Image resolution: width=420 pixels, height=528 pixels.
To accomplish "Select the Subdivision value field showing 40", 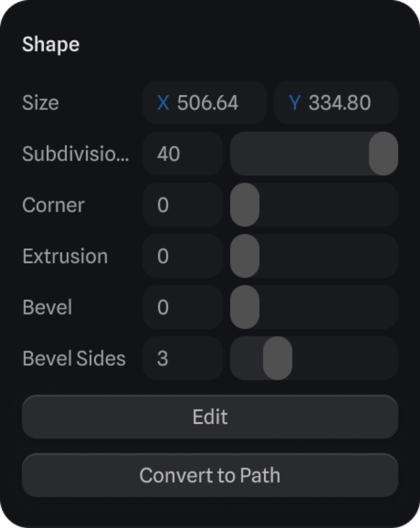I will [x=182, y=154].
